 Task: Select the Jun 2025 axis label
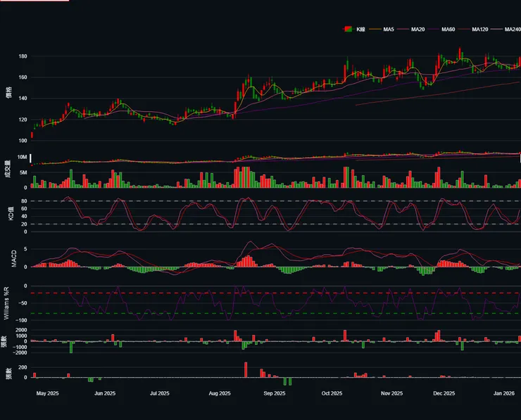point(105,393)
